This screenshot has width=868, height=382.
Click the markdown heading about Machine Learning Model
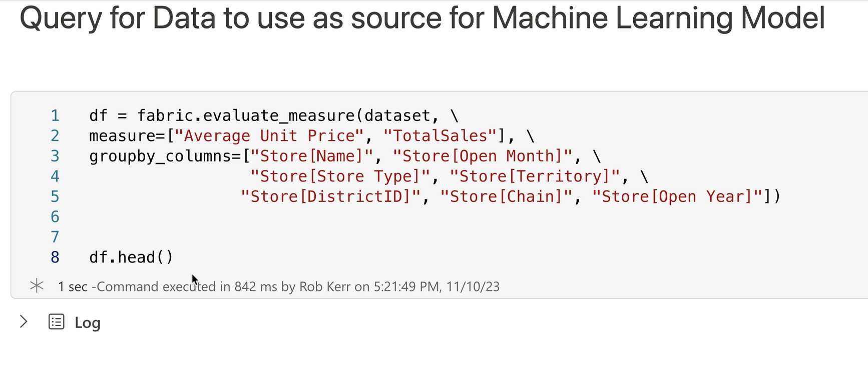pyautogui.click(x=422, y=18)
